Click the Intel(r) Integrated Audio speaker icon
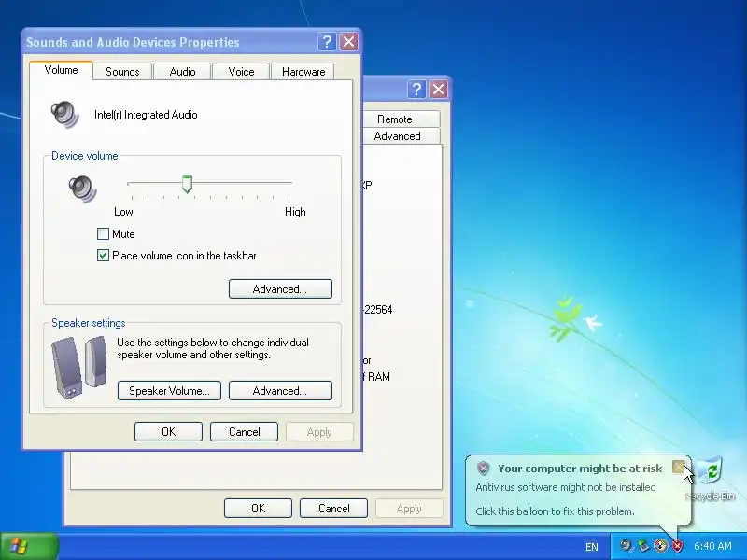 (64, 114)
